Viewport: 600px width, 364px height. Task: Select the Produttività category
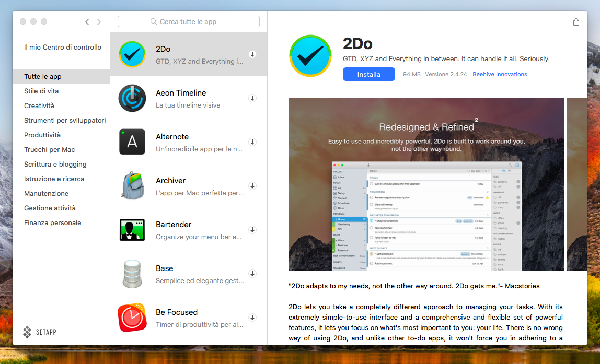click(x=42, y=135)
